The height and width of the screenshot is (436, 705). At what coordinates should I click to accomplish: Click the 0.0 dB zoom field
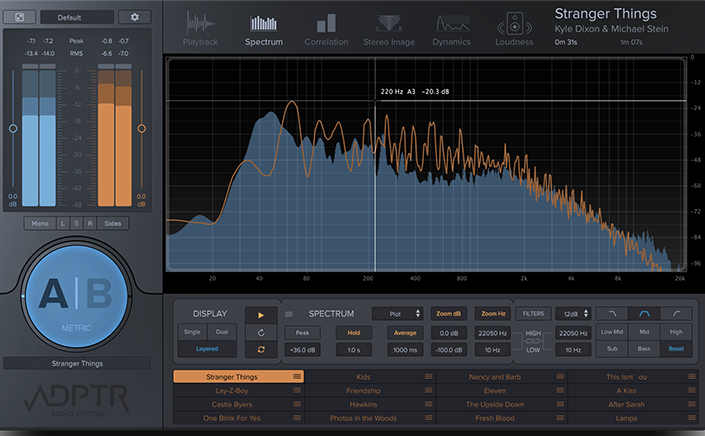449,333
